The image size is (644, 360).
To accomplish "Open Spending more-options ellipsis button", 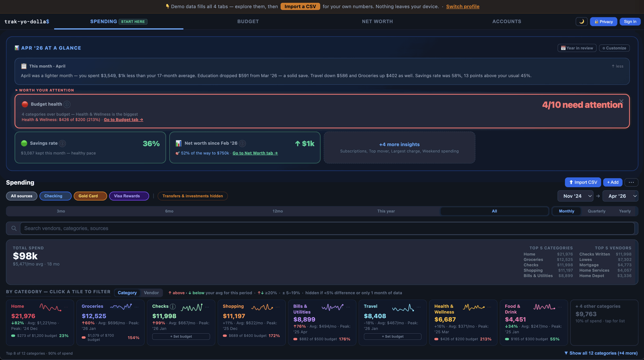I will (x=631, y=182).
